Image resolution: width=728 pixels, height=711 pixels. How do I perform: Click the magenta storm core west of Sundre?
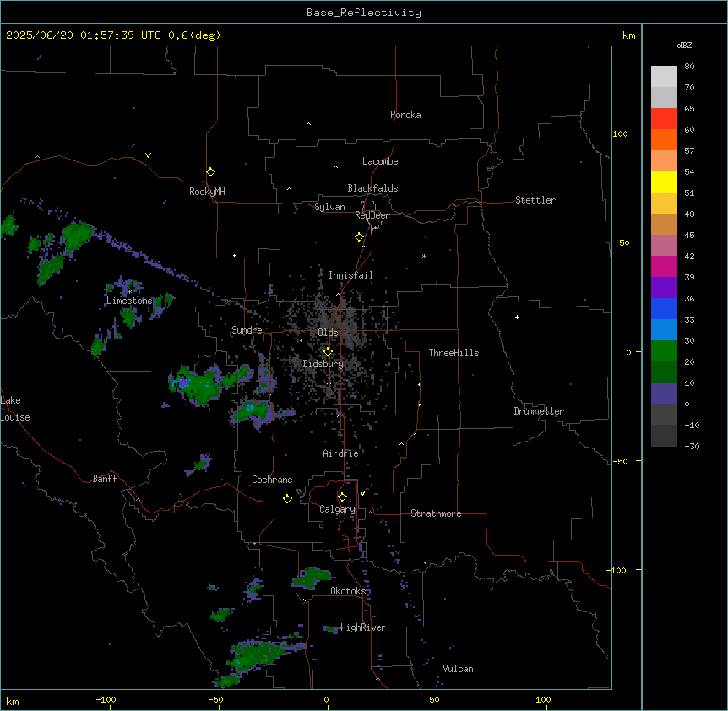[x=183, y=383]
